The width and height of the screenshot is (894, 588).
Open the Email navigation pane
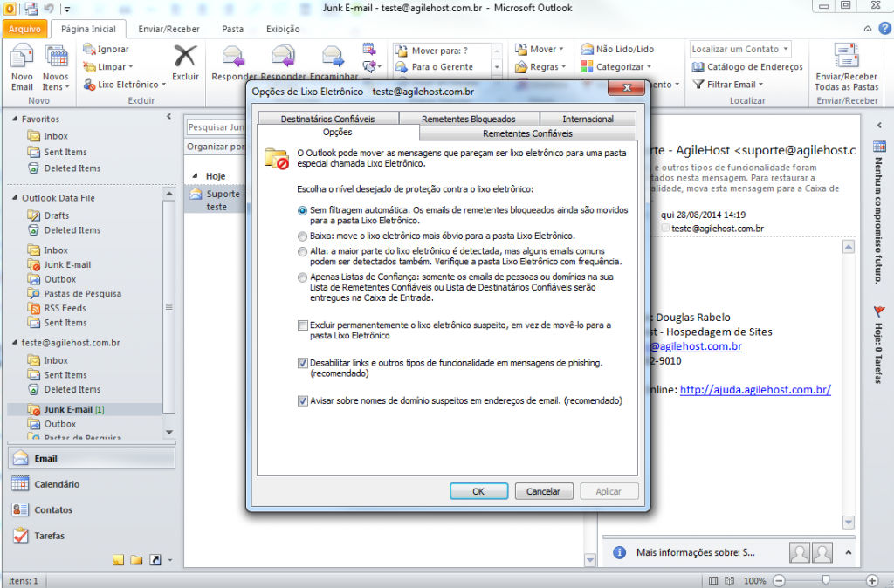point(91,458)
